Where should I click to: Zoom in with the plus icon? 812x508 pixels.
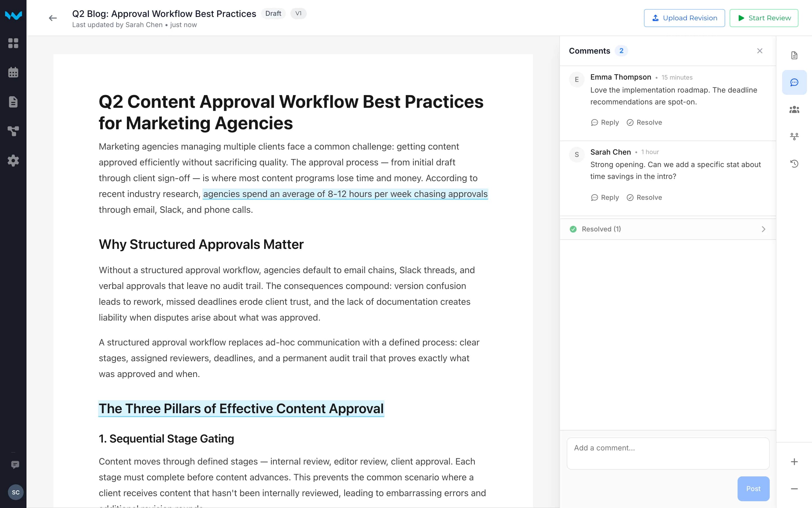794,462
